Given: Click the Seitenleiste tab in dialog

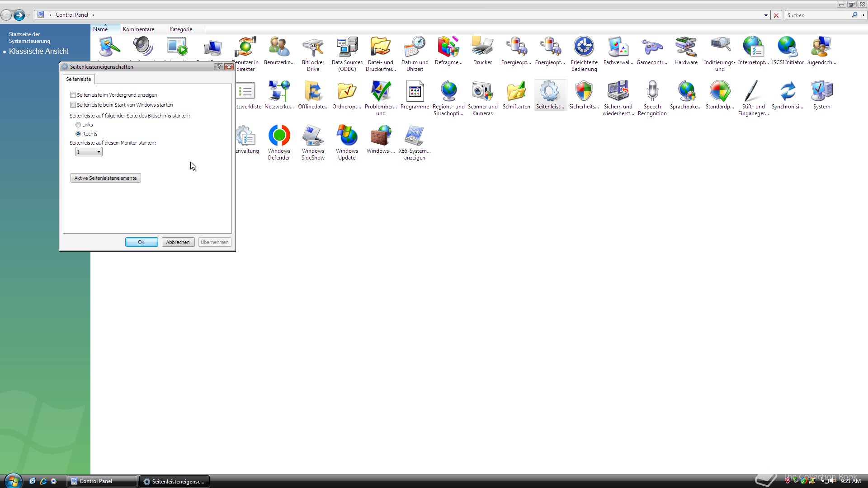Looking at the screenshot, I should pyautogui.click(x=79, y=79).
